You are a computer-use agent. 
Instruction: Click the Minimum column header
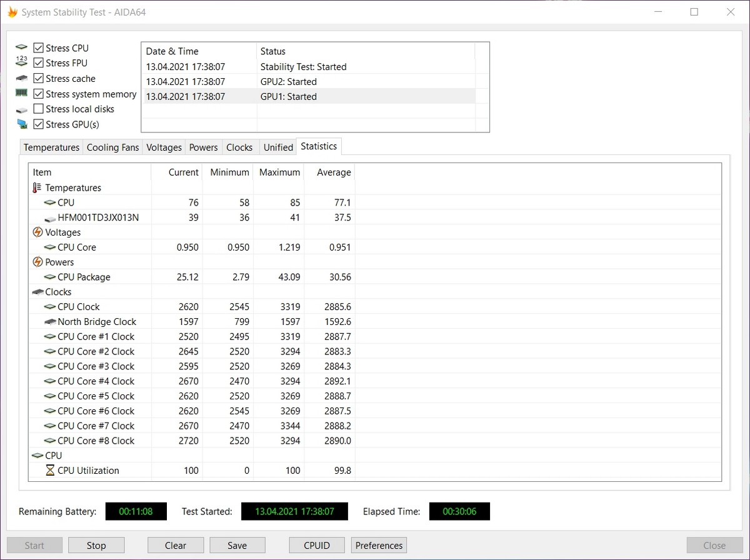click(227, 172)
